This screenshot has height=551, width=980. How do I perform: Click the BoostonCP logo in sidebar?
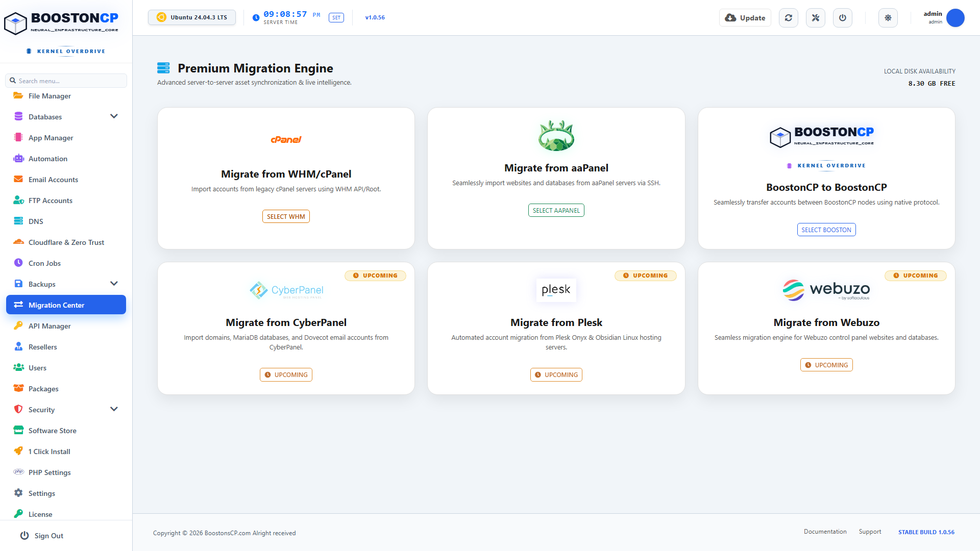click(61, 23)
